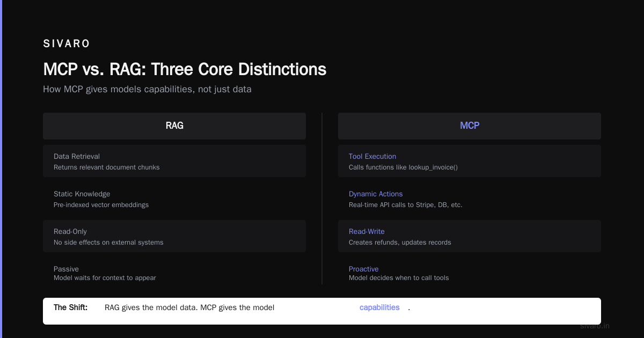This screenshot has width=644, height=338.
Task: Click 'Creates refunds, updates records' text
Action: pos(400,243)
